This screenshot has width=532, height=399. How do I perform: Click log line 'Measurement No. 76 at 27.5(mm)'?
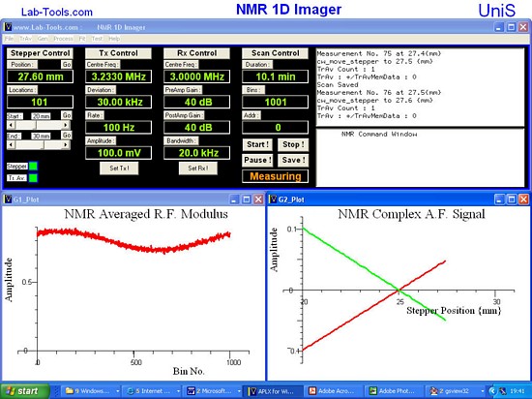[x=379, y=92]
